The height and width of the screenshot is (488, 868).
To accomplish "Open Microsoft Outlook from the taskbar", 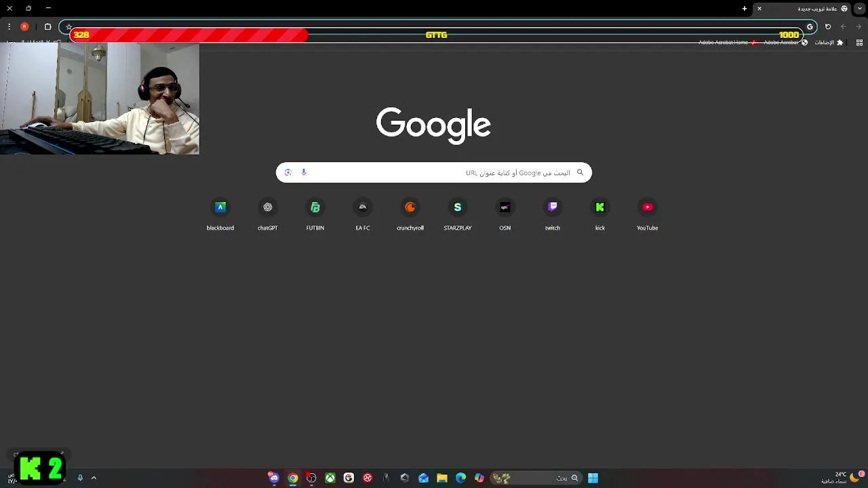I will click(x=423, y=478).
